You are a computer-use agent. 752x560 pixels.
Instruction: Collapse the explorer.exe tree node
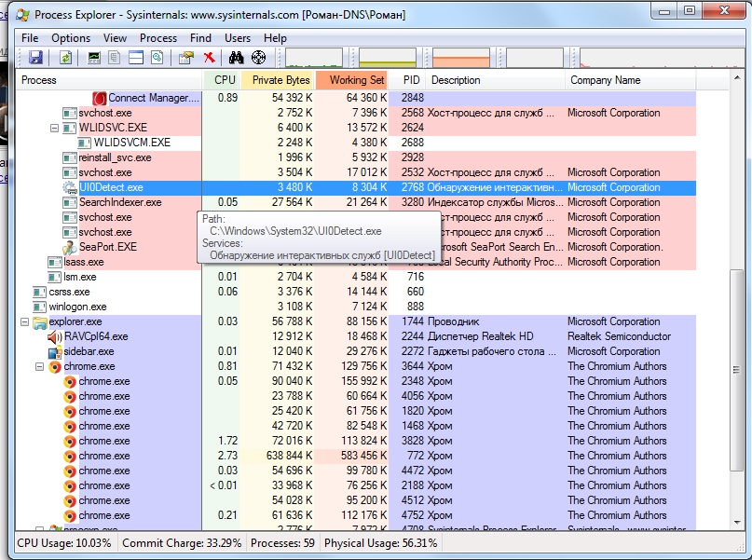24,322
